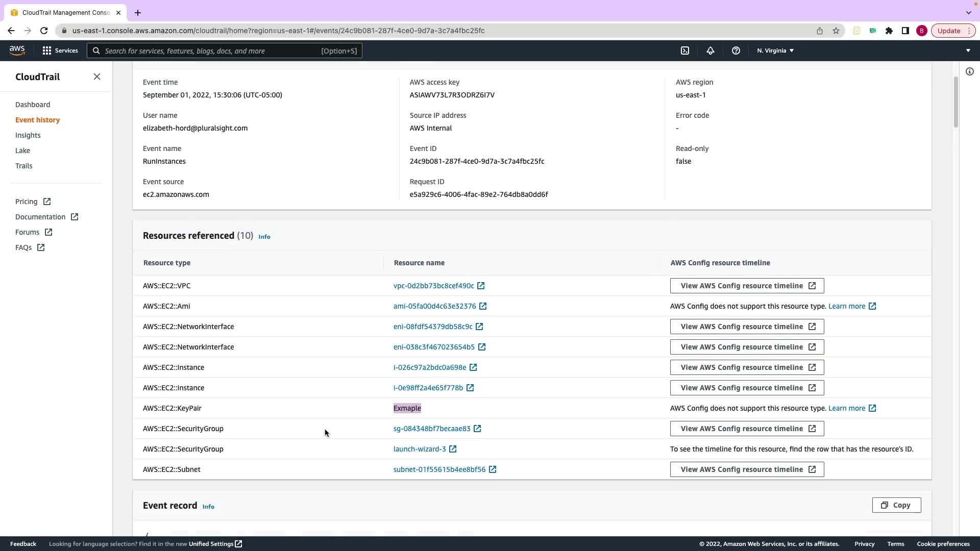The height and width of the screenshot is (551, 980).
Task: Close the CloudTrail side navigation panel
Action: pyautogui.click(x=97, y=77)
